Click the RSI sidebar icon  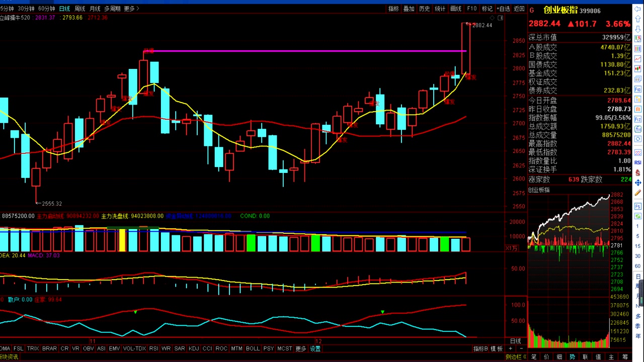tap(638, 162)
